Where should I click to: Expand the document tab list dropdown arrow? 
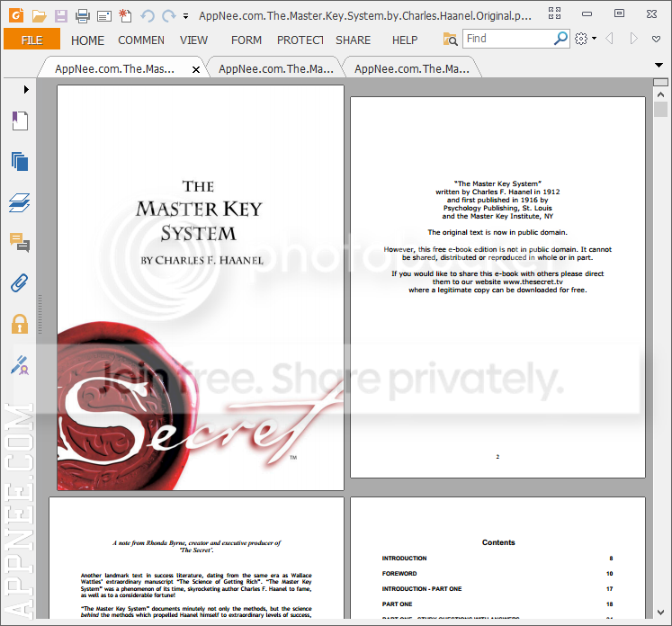659,65
